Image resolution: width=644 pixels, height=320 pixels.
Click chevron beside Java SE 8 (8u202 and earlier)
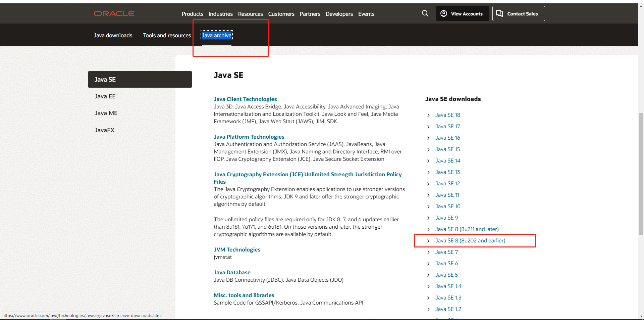point(428,241)
